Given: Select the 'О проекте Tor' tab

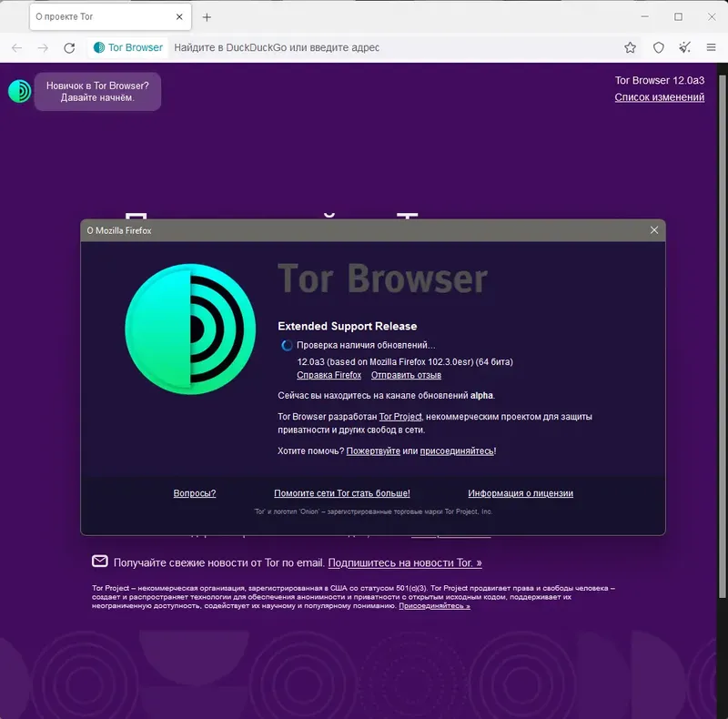Looking at the screenshot, I should (110, 16).
